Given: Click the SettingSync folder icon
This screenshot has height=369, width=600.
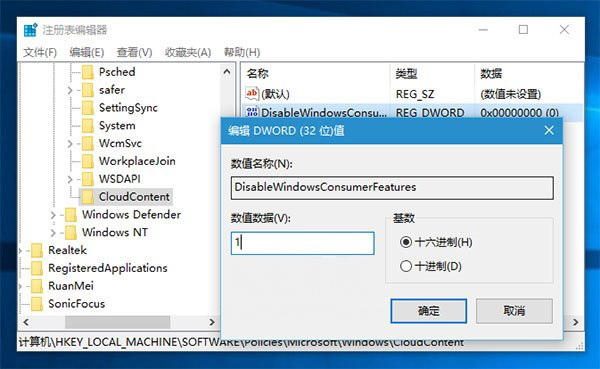Looking at the screenshot, I should pos(88,108).
